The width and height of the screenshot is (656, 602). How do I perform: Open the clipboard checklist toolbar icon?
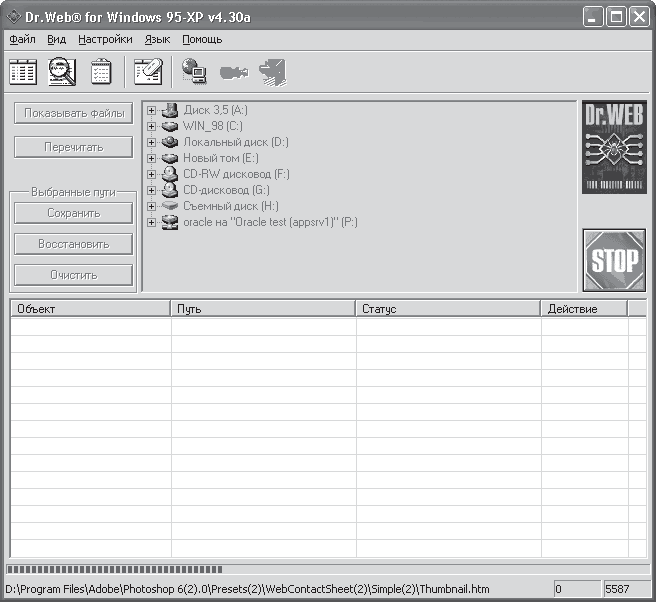pos(101,72)
